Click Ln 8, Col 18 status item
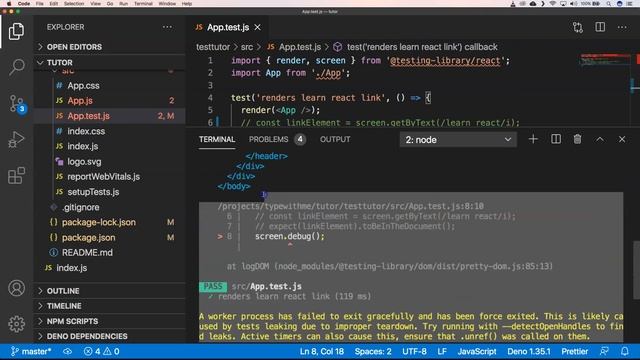The height and width of the screenshot is (360, 640). pyautogui.click(x=322, y=351)
